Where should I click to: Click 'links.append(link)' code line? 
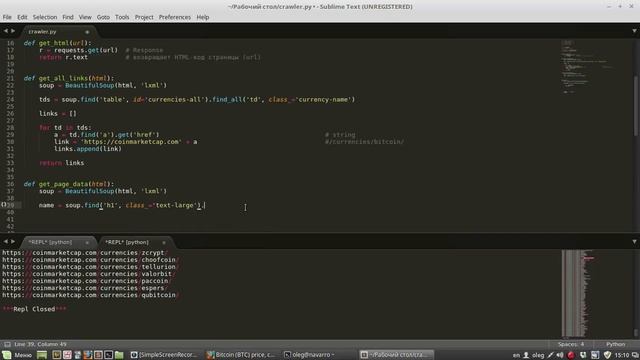88,149
